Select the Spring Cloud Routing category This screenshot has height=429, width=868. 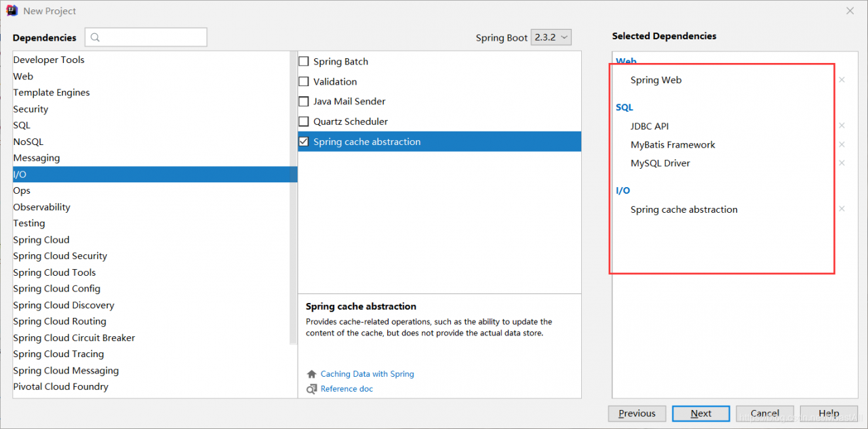(x=151, y=321)
